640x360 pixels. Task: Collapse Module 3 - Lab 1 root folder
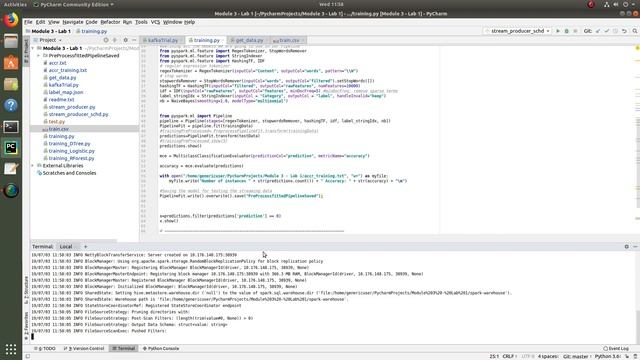coord(33,48)
